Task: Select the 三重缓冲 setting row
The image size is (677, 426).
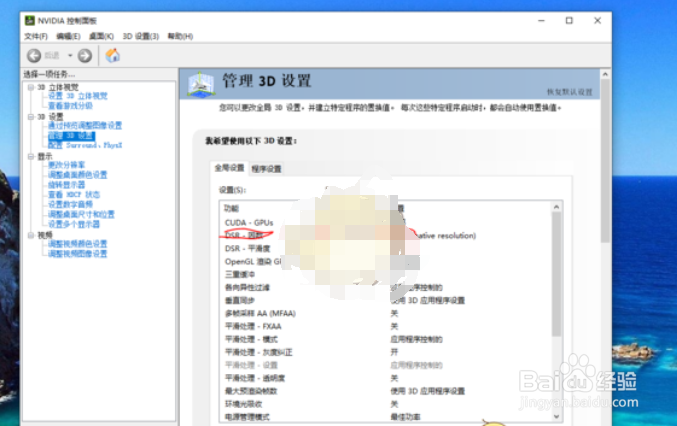Action: pos(386,275)
